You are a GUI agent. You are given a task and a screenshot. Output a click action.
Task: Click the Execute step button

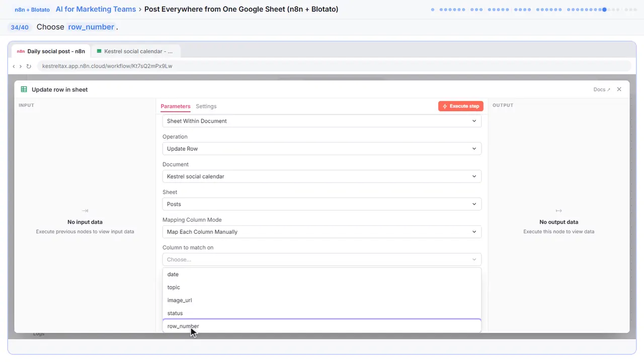coord(460,106)
